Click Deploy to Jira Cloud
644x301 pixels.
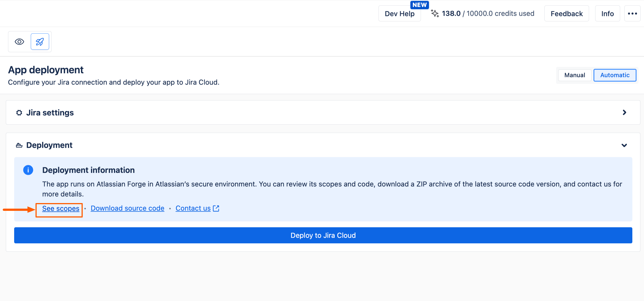click(x=323, y=235)
